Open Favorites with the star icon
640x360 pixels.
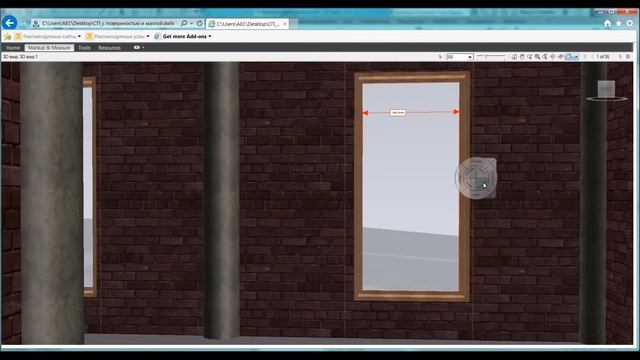click(619, 24)
